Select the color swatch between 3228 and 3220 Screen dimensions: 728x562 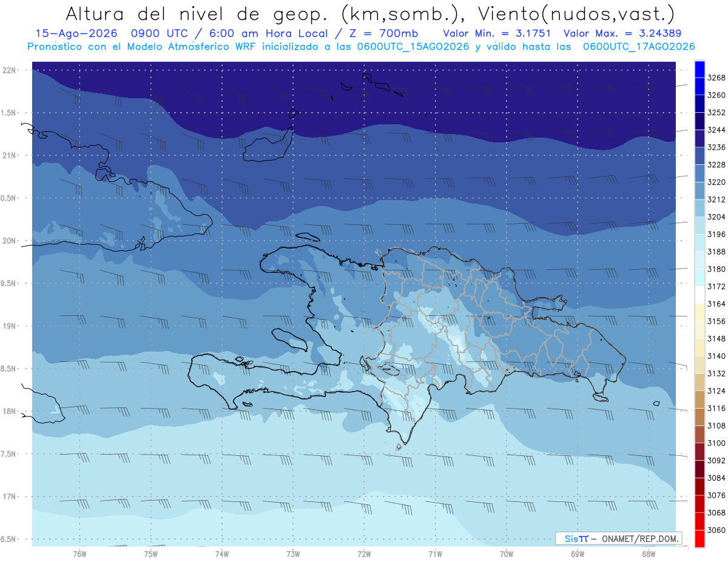(699, 173)
